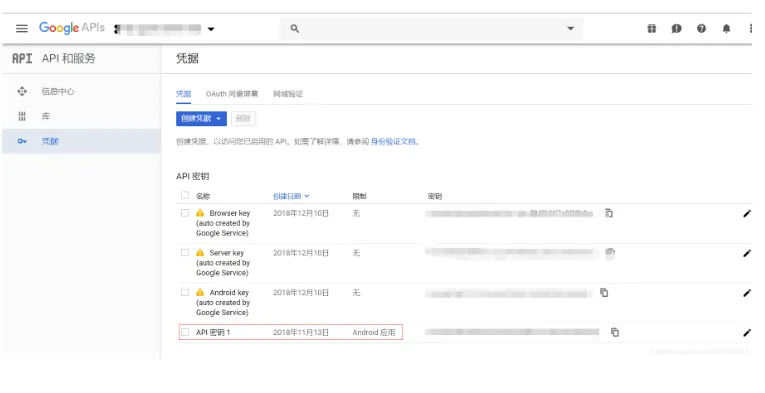Open the hamburger navigation menu
Viewport: 765px width, 393px height.
(21, 28)
